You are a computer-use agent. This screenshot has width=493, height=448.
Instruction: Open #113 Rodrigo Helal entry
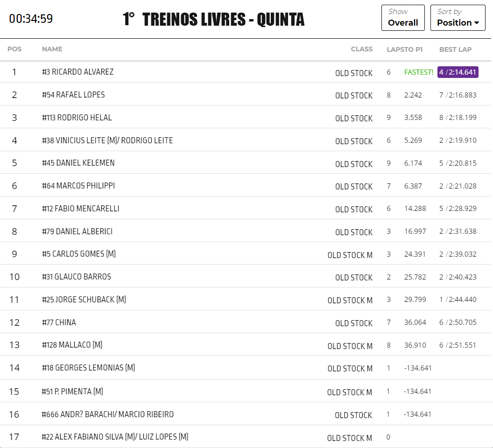click(x=77, y=118)
